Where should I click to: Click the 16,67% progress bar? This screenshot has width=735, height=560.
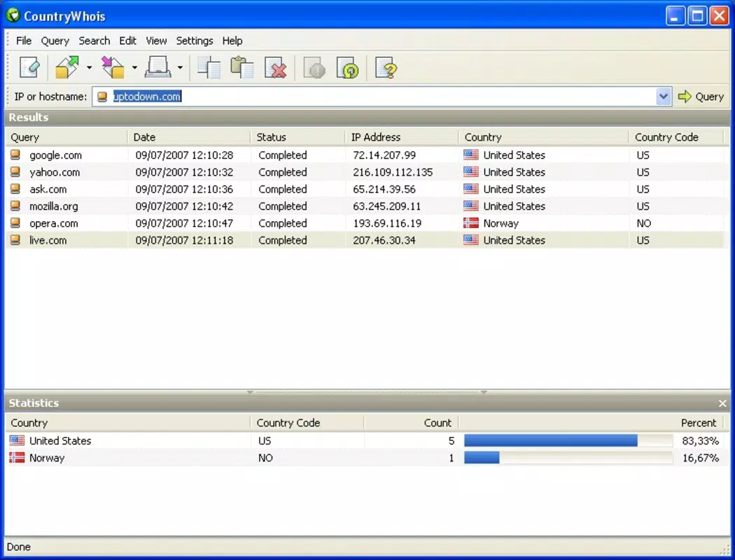[568, 458]
